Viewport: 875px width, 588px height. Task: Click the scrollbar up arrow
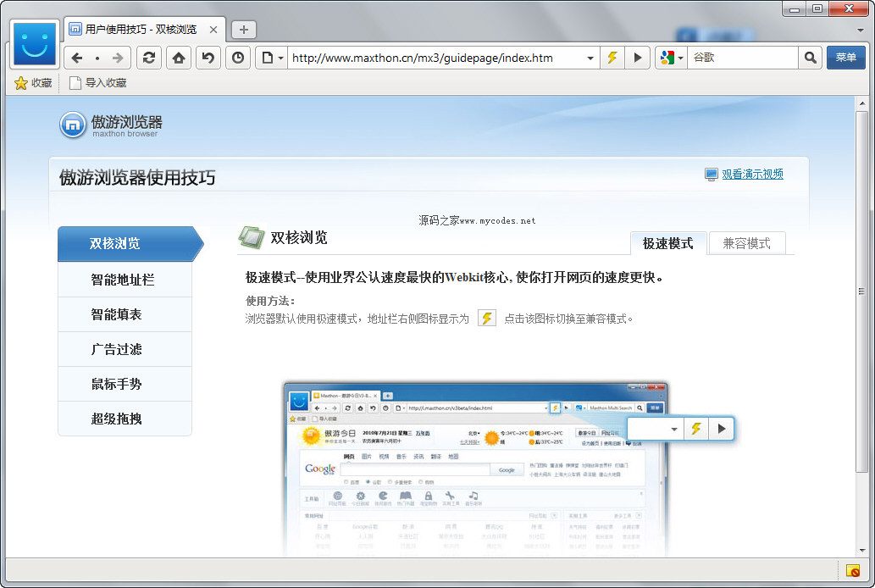(862, 103)
